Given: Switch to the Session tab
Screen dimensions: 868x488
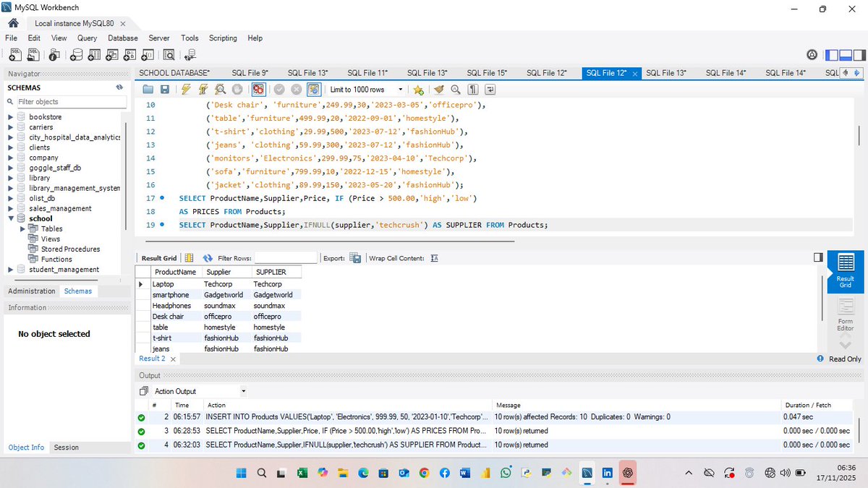Looking at the screenshot, I should pos(66,448).
